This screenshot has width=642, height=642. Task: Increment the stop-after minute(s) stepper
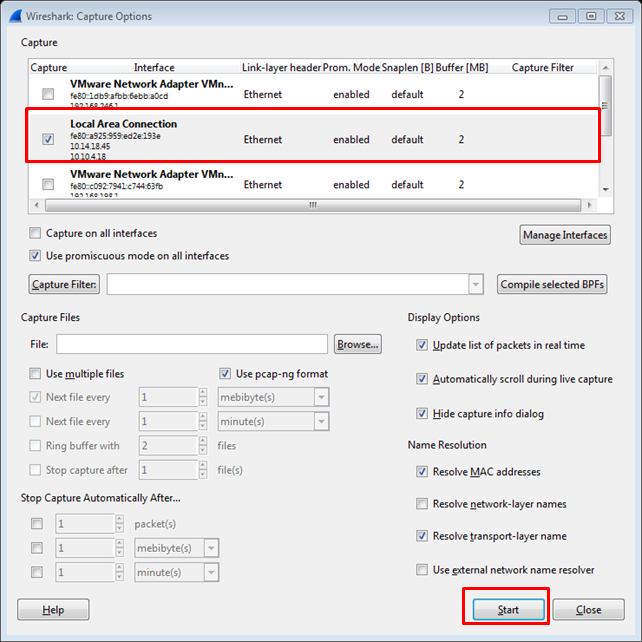tap(119, 567)
